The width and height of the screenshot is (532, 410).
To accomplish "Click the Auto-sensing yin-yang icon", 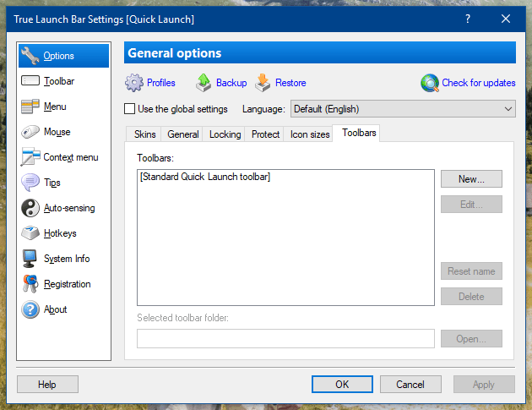I will pos(30,208).
